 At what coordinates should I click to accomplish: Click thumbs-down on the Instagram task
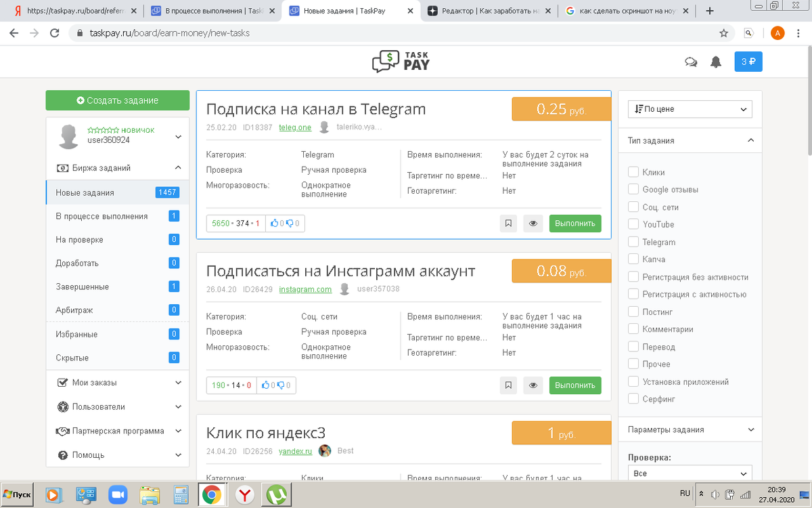pos(281,385)
